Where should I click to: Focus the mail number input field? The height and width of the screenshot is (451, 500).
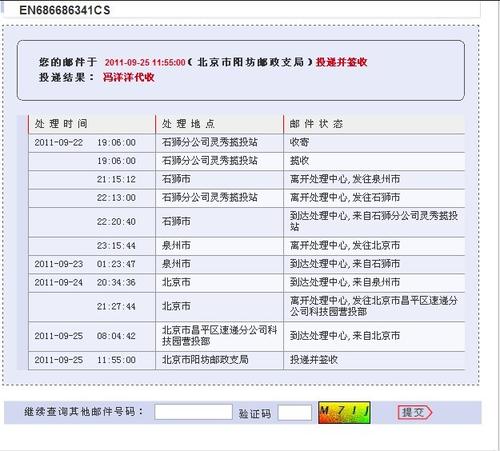[x=193, y=412]
